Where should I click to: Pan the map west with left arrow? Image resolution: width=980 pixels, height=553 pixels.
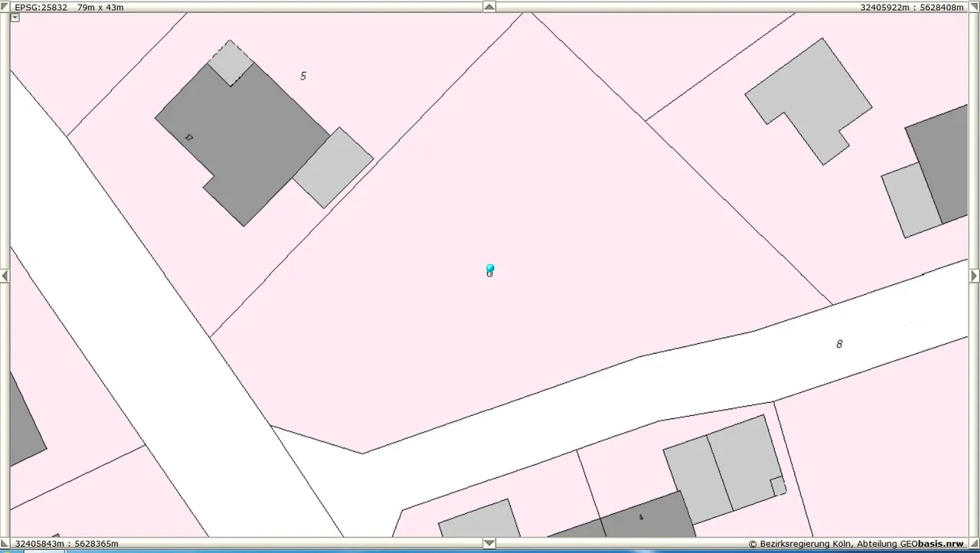[5, 276]
